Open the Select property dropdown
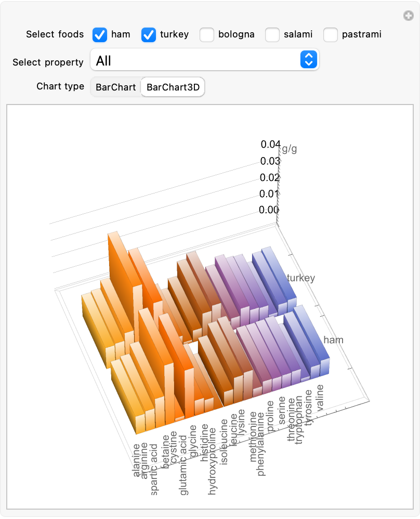This screenshot has width=420, height=519. pyautogui.click(x=204, y=61)
